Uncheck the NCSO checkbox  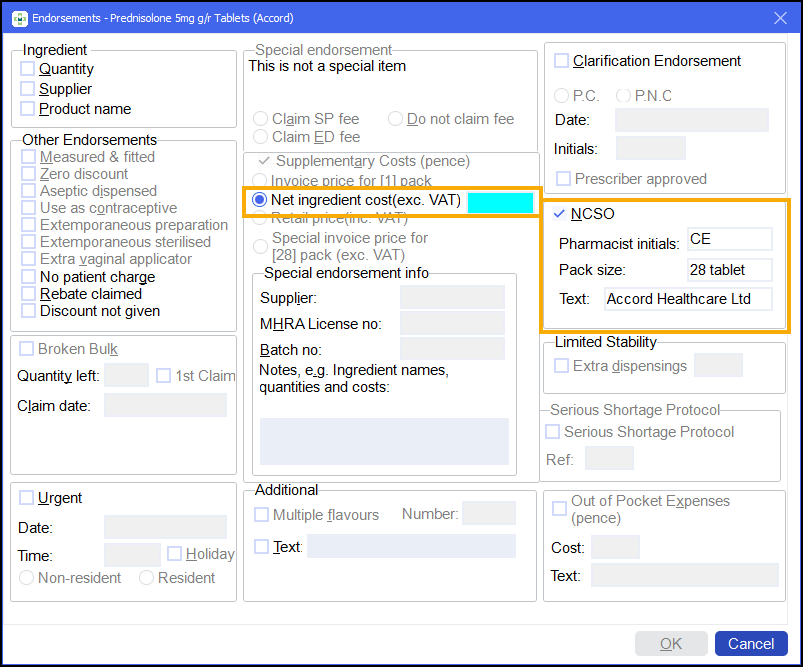tap(560, 214)
